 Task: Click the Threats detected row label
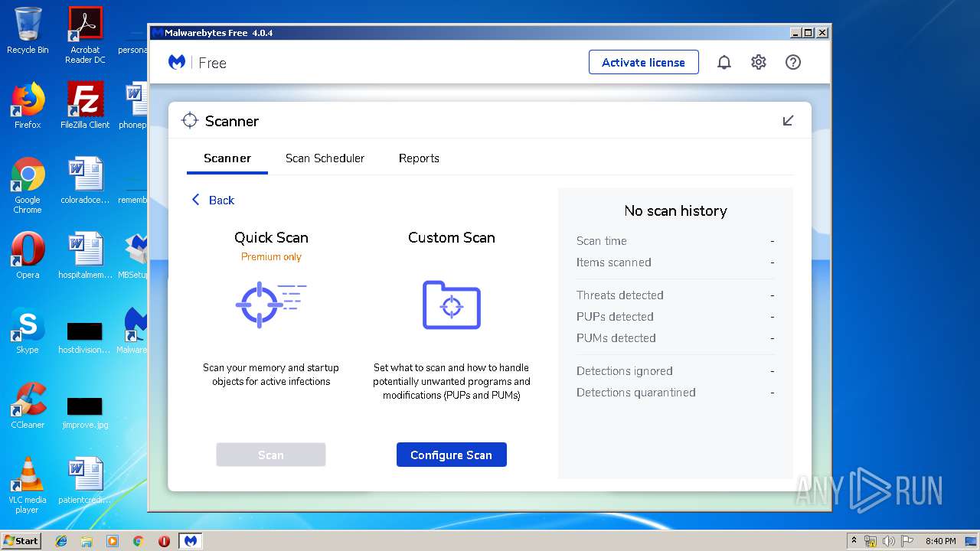(x=620, y=295)
